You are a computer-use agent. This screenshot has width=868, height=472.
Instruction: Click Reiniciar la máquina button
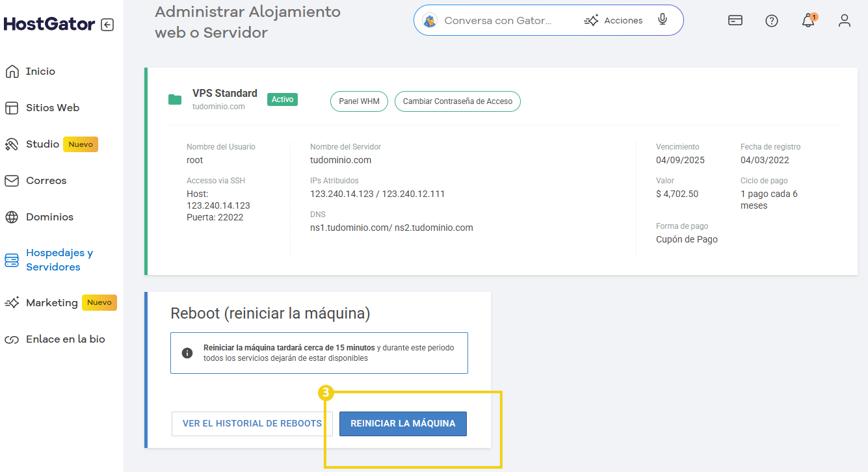(403, 423)
